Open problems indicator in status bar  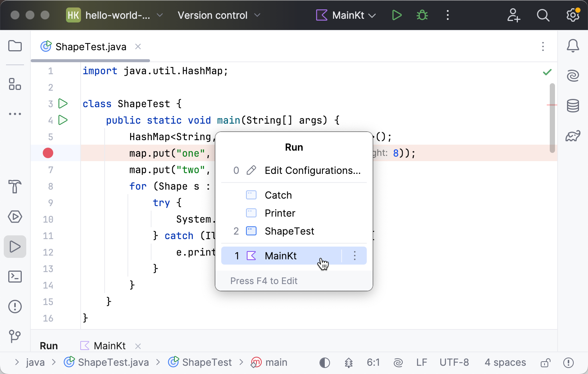568,363
